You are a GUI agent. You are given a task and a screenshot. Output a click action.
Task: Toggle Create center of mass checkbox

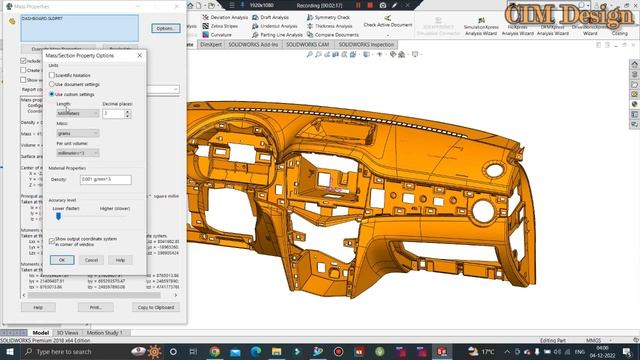[23, 70]
